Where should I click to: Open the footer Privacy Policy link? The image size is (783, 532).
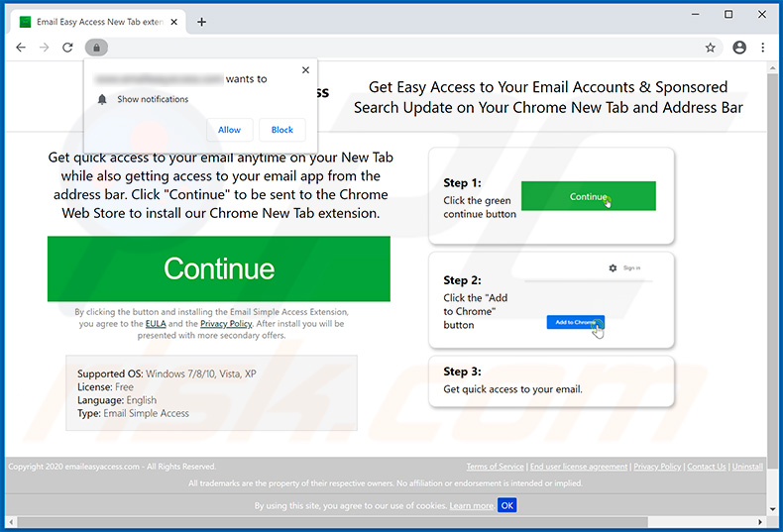pos(657,467)
